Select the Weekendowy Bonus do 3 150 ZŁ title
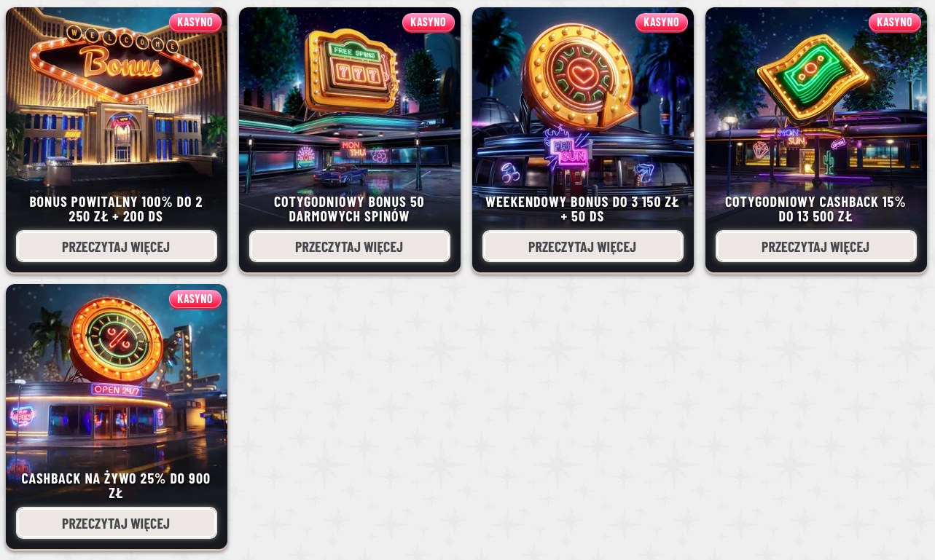 point(583,209)
